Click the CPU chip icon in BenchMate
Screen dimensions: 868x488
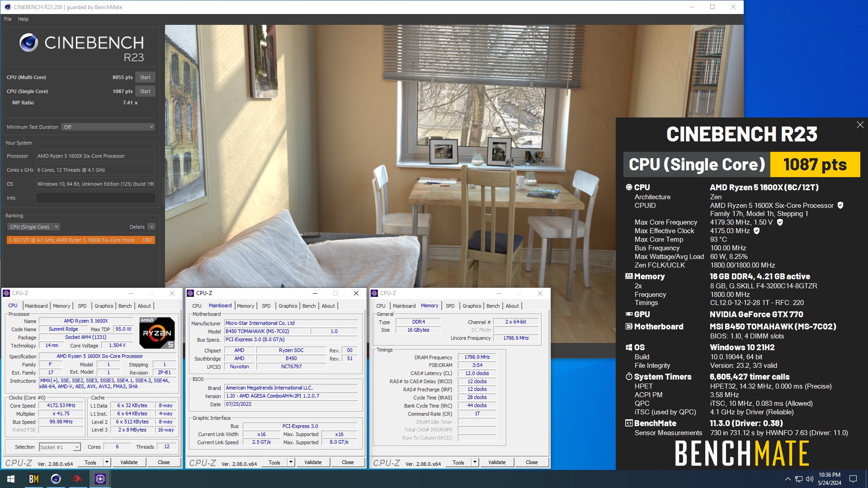pyautogui.click(x=628, y=187)
